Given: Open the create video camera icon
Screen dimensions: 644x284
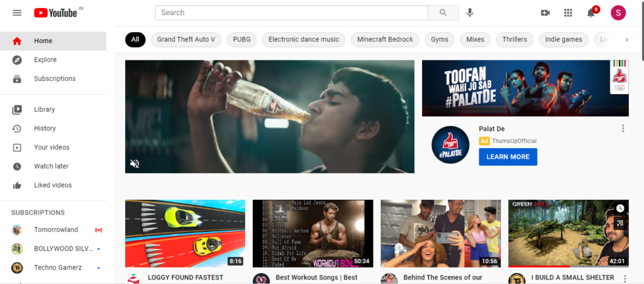Looking at the screenshot, I should coord(545,13).
